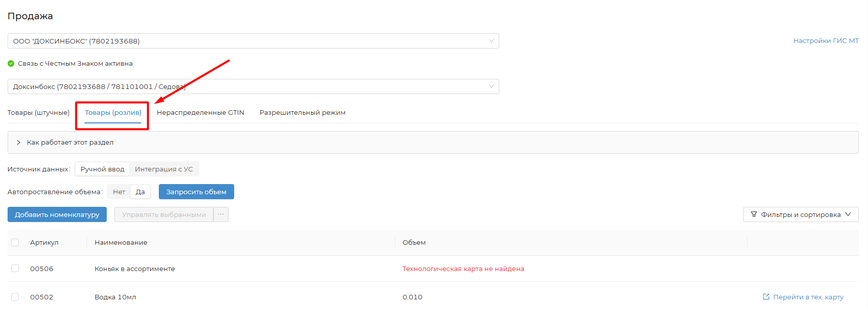
Task: Click the green connection status checkmark icon
Action: pyautogui.click(x=11, y=64)
